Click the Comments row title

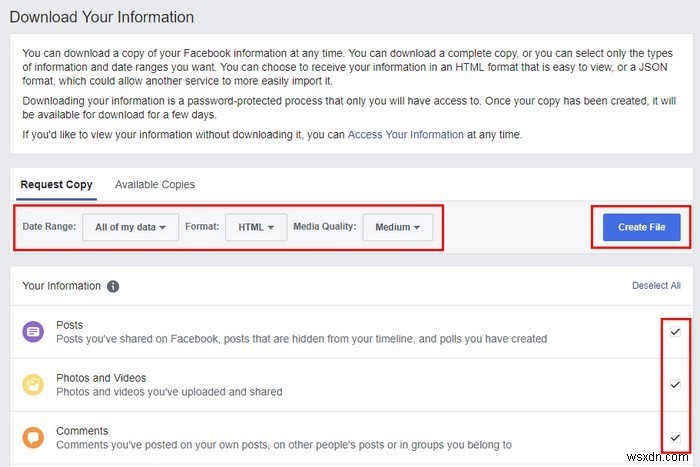(x=82, y=431)
